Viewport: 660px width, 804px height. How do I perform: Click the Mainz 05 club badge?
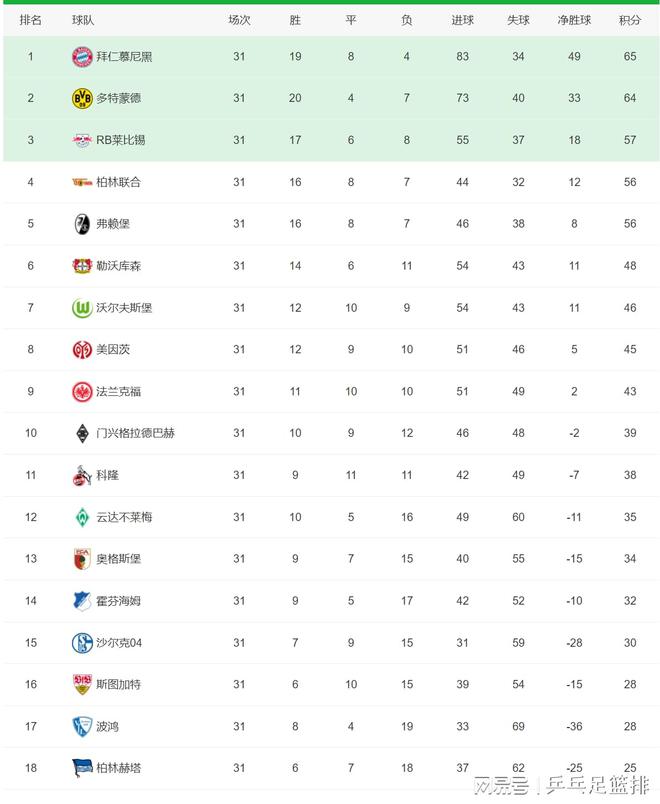(82, 350)
